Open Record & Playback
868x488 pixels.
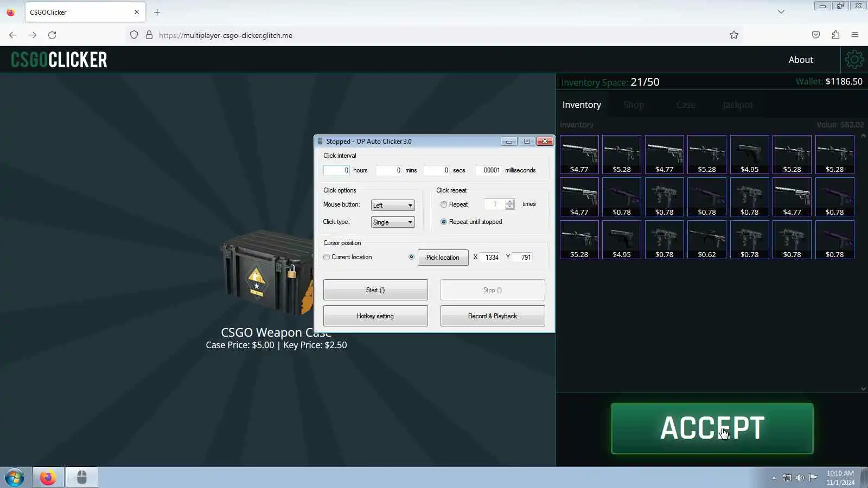[493, 316]
